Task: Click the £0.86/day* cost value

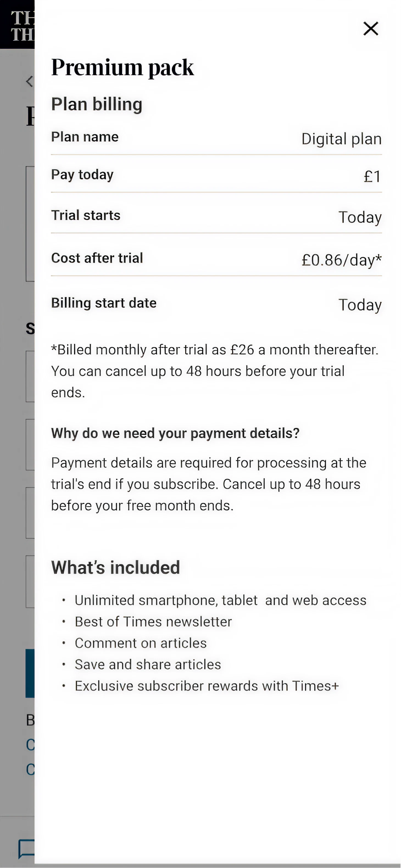Action: [x=341, y=260]
